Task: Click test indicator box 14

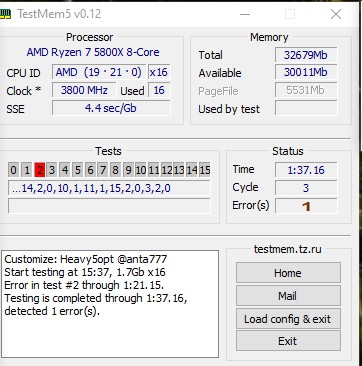Action: pyautogui.click(x=192, y=170)
